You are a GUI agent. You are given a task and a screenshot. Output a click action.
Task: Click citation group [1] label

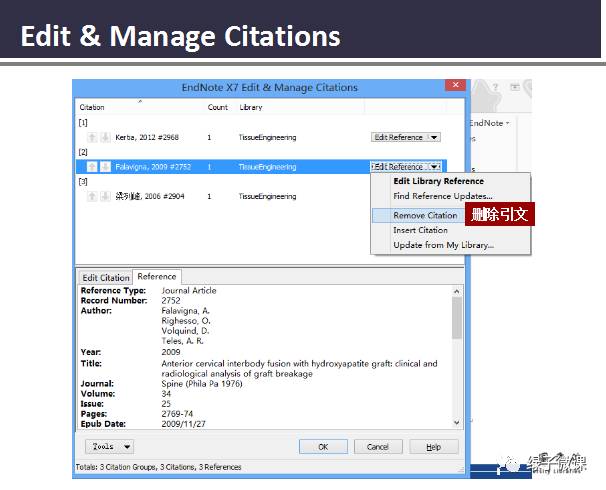(x=83, y=122)
